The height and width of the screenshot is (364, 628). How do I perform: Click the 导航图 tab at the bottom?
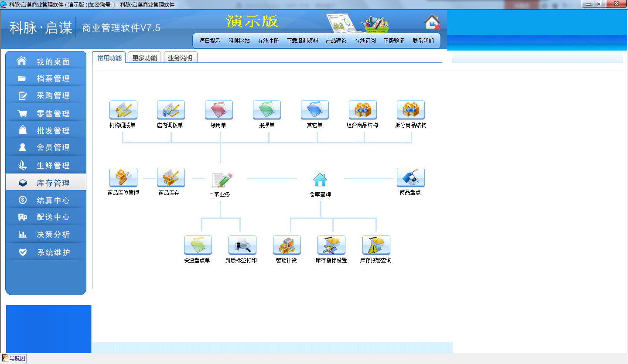point(14,358)
